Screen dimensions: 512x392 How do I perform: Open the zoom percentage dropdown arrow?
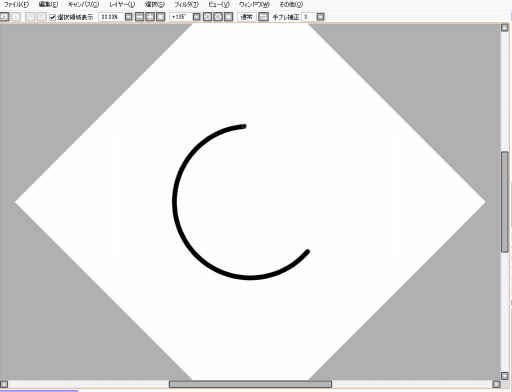point(129,17)
